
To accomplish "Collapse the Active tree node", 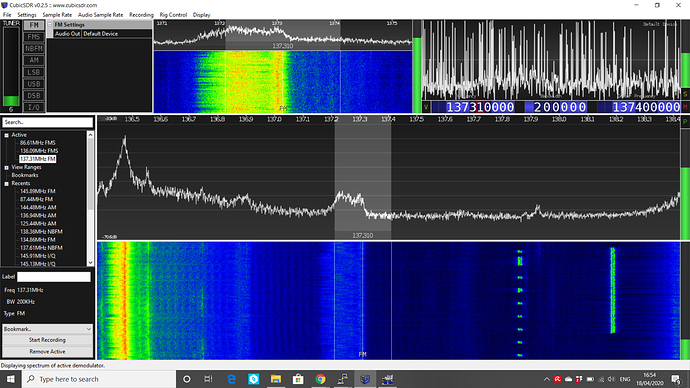I will coord(7,135).
